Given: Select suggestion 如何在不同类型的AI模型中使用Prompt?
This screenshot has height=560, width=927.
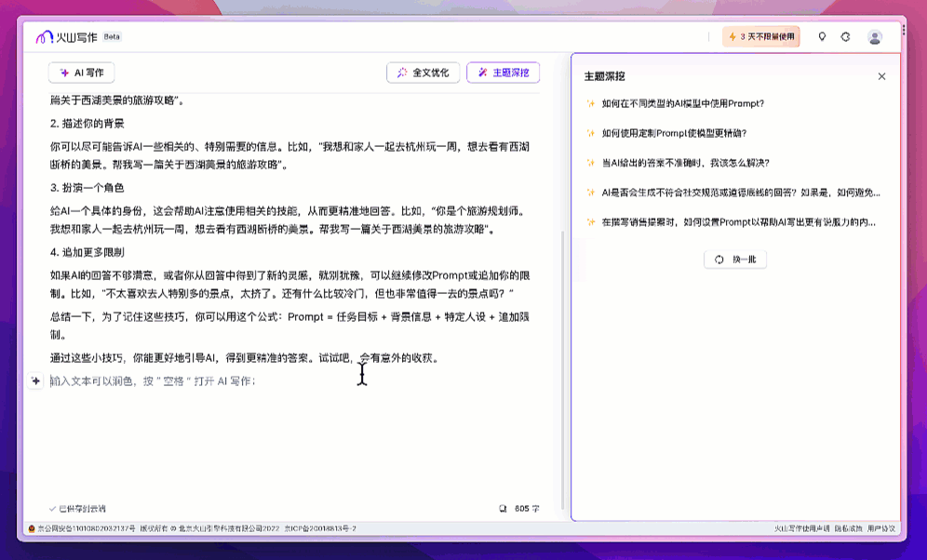Looking at the screenshot, I should click(x=682, y=103).
